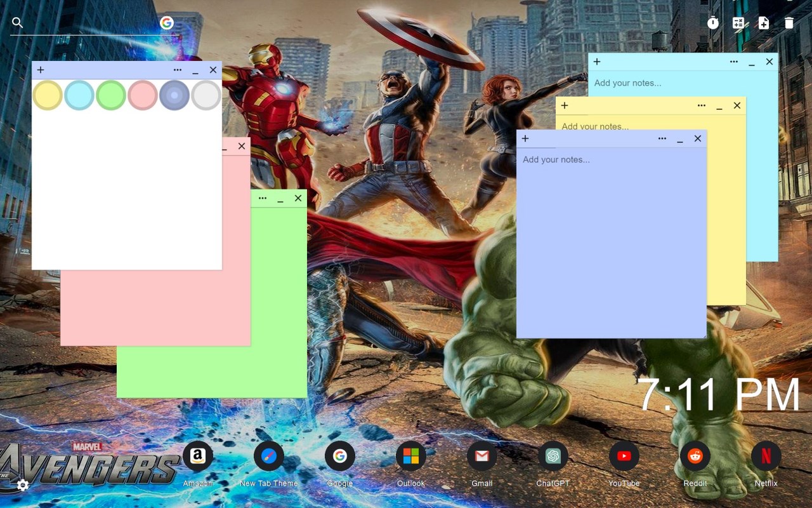The height and width of the screenshot is (508, 812).
Task: Create a new sticky note
Action: pyautogui.click(x=764, y=23)
